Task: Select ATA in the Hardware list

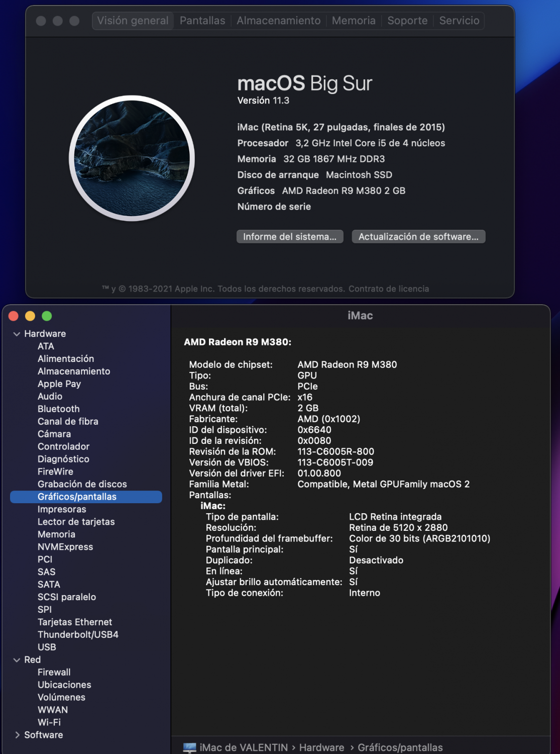Action: click(x=46, y=346)
